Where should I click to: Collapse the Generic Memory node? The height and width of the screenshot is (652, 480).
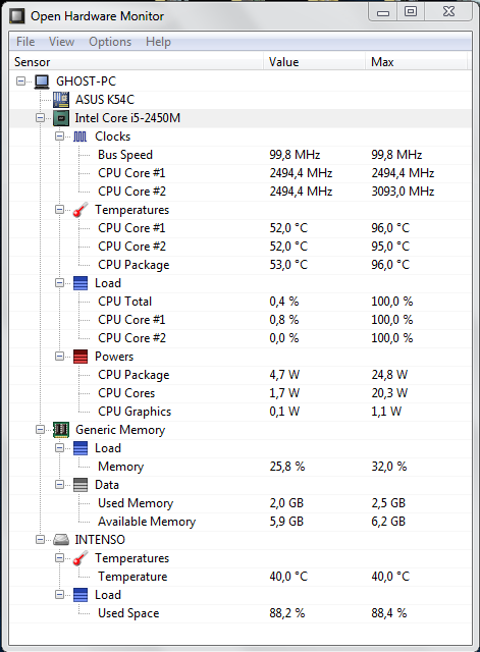coord(40,430)
